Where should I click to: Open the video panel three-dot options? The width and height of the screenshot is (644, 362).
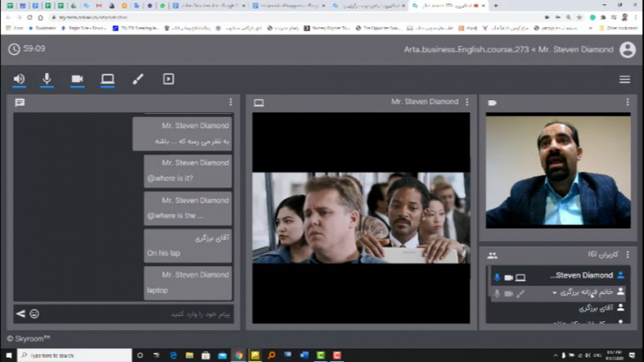click(628, 102)
